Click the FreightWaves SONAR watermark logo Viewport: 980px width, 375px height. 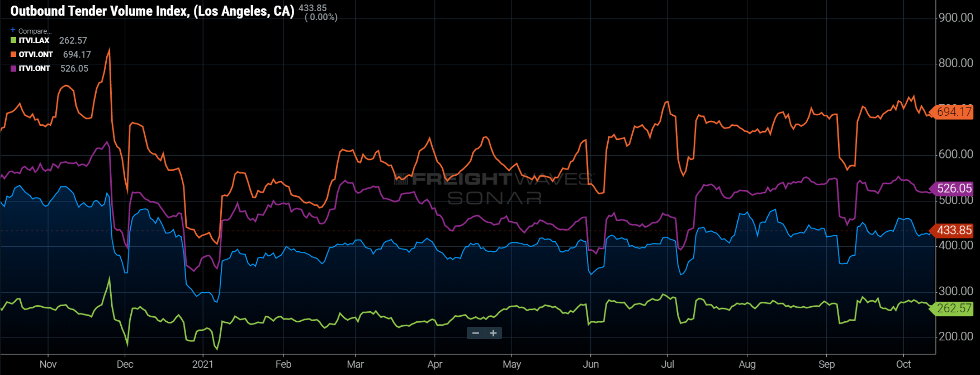[x=494, y=188]
